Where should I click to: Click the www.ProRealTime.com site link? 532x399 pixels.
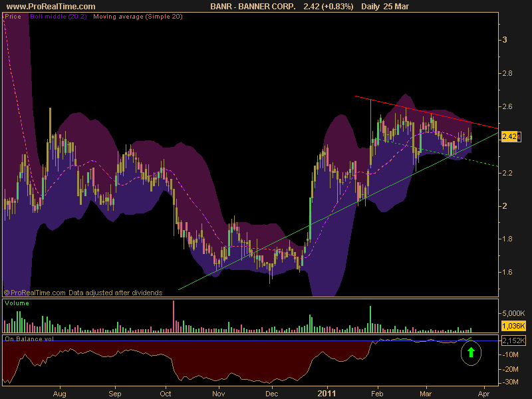[51, 7]
